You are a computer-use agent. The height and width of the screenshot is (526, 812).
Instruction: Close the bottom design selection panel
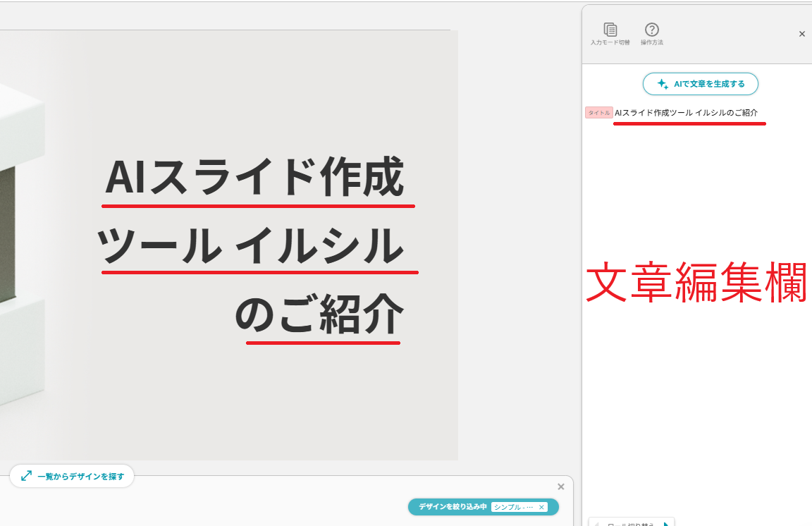click(x=561, y=487)
